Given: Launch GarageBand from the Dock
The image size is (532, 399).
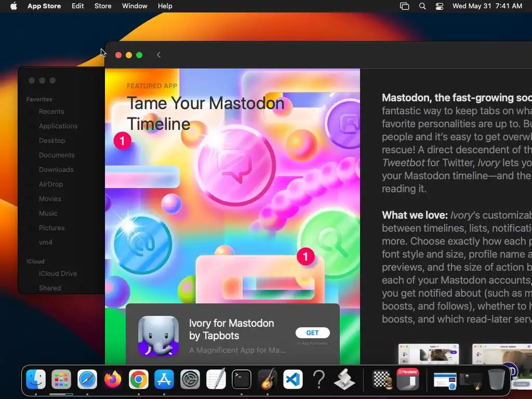Looking at the screenshot, I should tap(268, 379).
